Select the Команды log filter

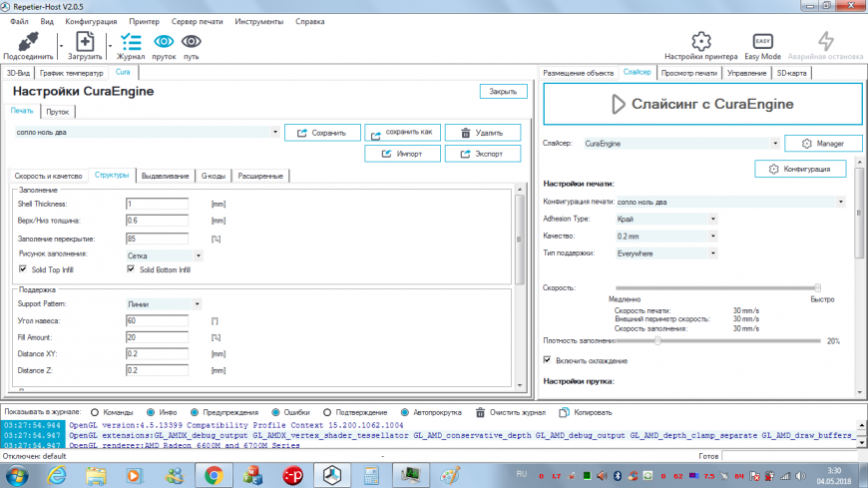[x=95, y=413]
